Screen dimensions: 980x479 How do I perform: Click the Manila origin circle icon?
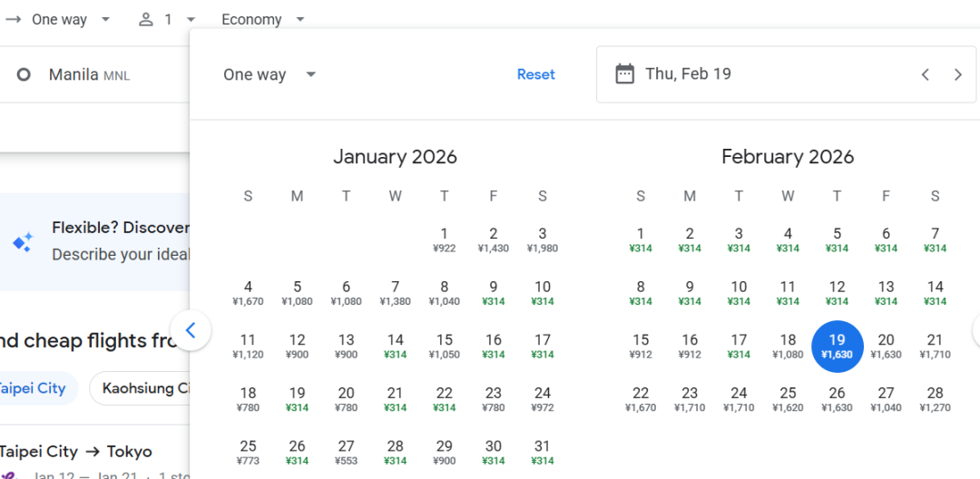pyautogui.click(x=24, y=74)
